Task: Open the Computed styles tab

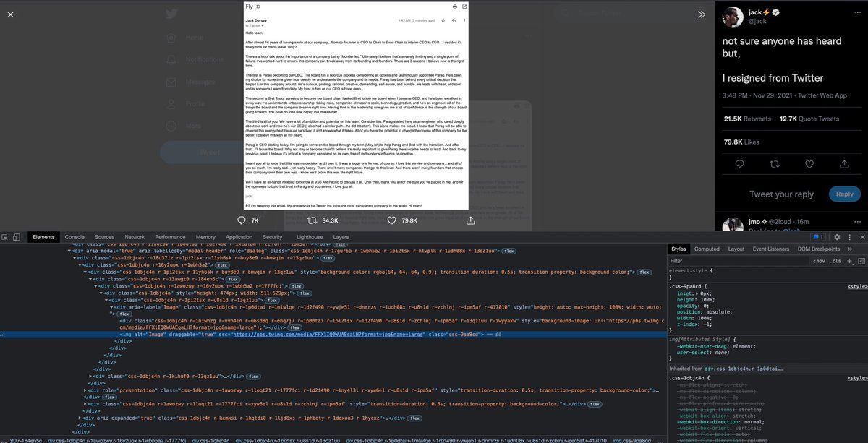Action: click(707, 249)
